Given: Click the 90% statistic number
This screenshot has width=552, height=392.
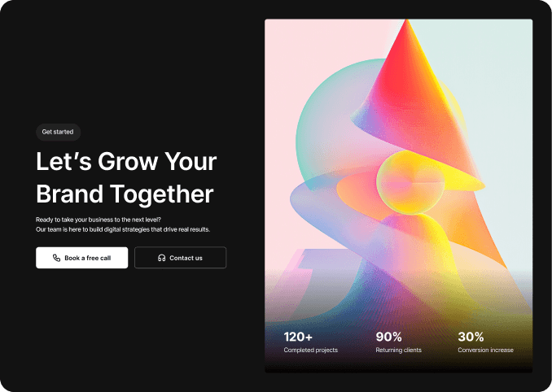Looking at the screenshot, I should click(x=388, y=337).
